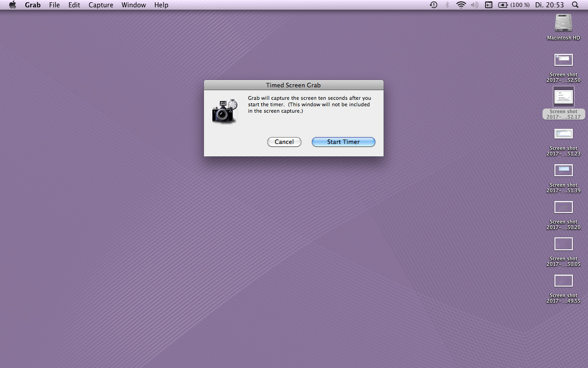Click the Timed Screen Grab title bar
The height and width of the screenshot is (368, 588).
coord(294,85)
